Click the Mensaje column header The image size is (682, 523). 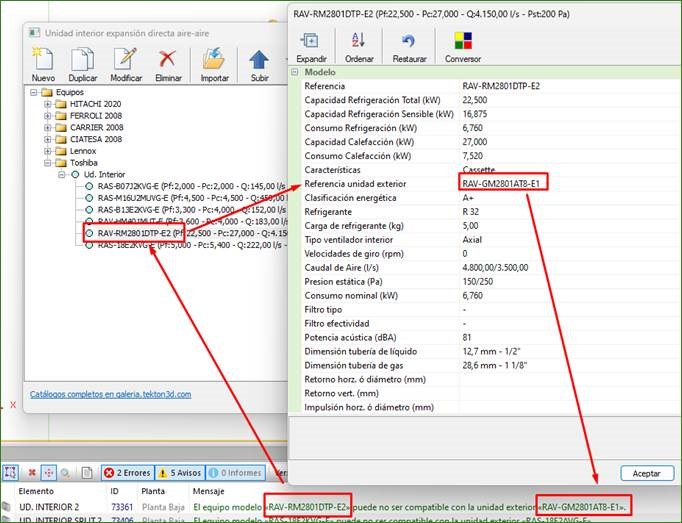click(208, 491)
